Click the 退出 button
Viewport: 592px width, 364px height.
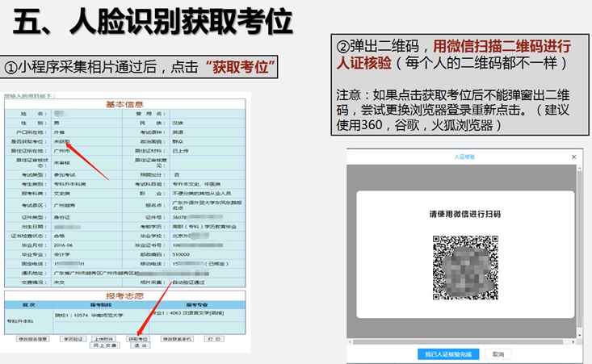pos(141,345)
